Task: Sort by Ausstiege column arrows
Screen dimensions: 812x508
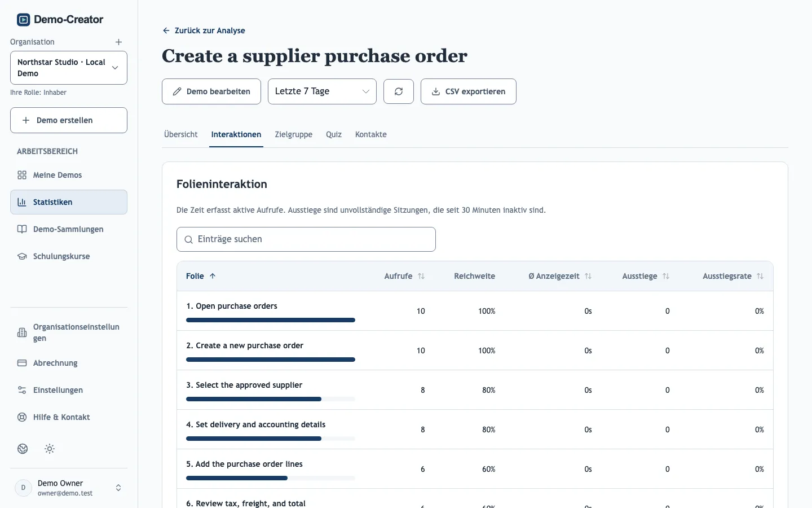Action: (666, 276)
